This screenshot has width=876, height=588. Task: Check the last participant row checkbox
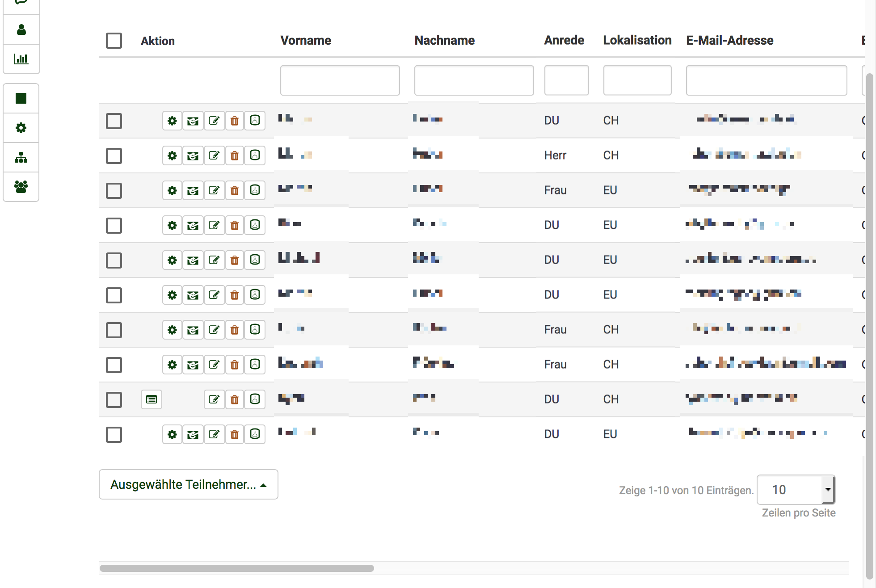114,434
